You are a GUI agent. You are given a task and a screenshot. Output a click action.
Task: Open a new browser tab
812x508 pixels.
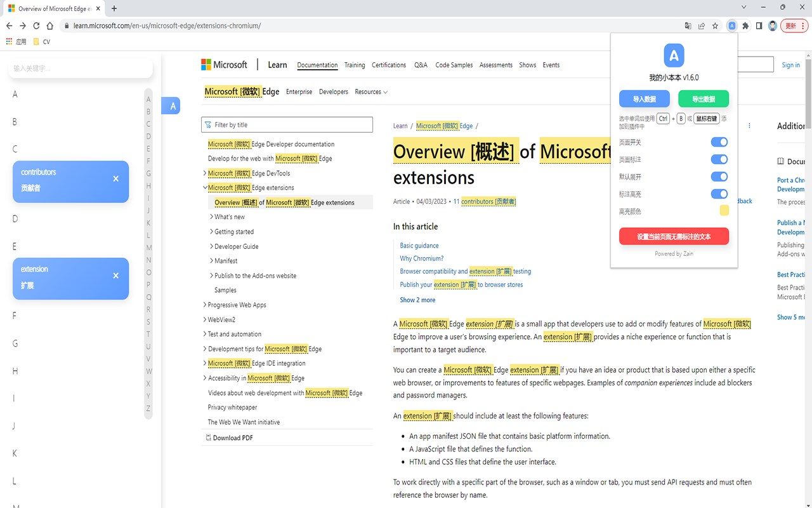point(114,8)
